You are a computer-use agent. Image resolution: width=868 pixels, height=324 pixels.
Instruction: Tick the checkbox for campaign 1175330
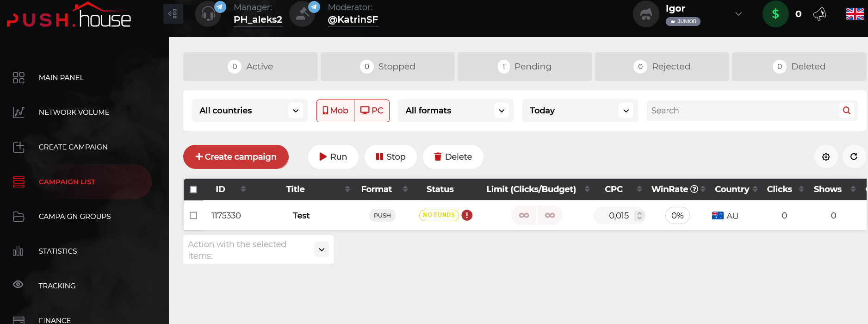(193, 216)
